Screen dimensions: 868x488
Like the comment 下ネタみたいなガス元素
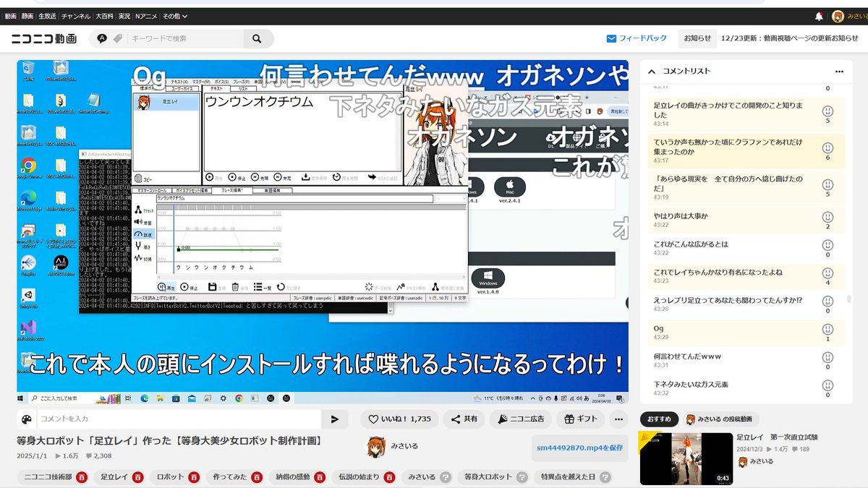pos(828,385)
